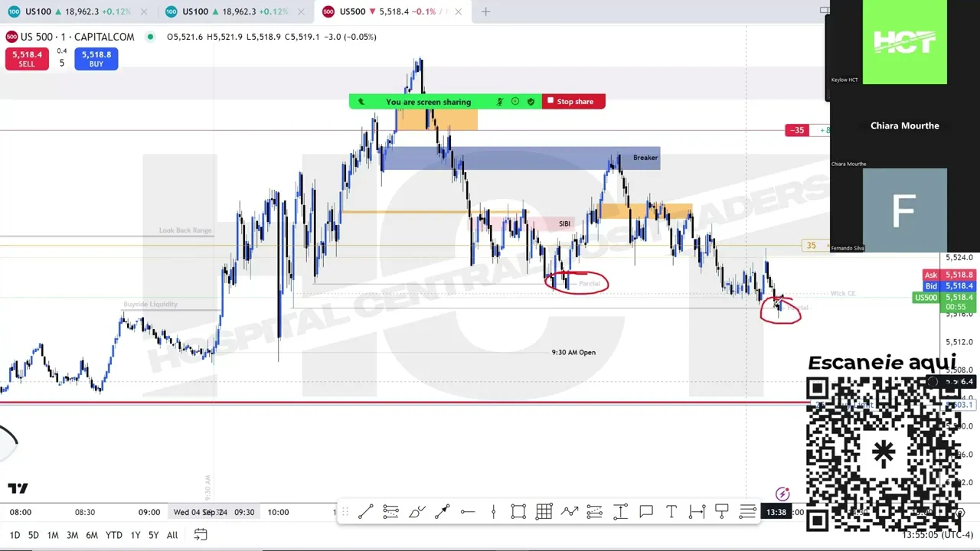Click the SIBI label on chart

coord(564,223)
